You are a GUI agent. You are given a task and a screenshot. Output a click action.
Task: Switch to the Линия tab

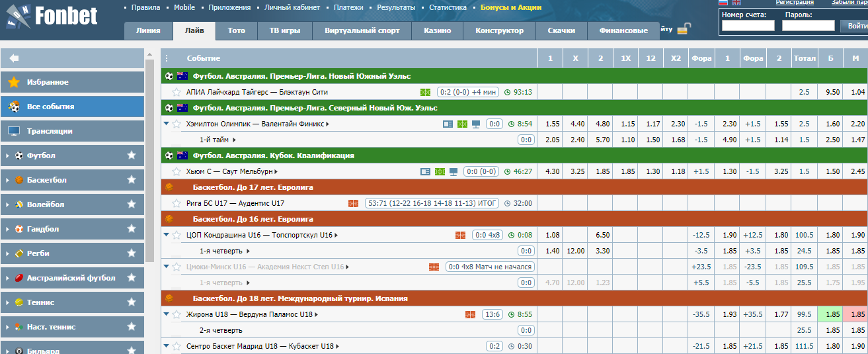coord(148,30)
